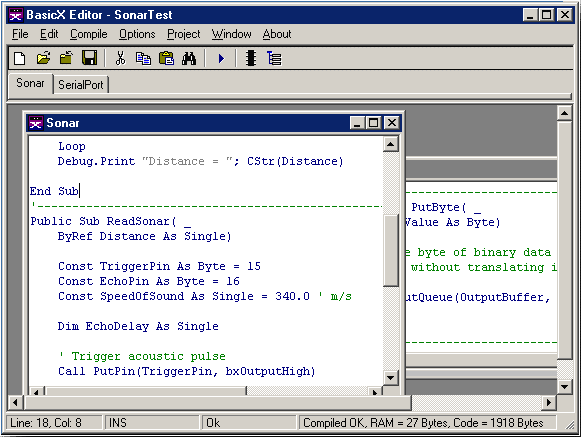This screenshot has height=437, width=581.
Task: Click Sonar window horizontal scroll left arrow
Action: pos(36,391)
